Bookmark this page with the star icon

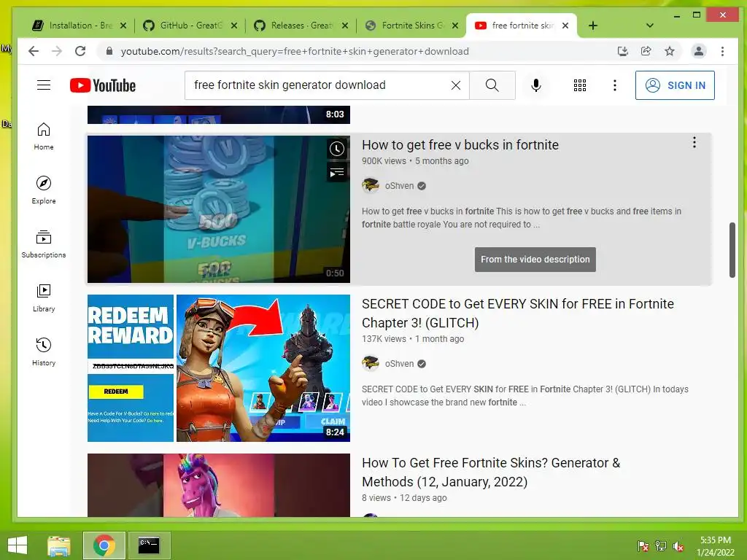[670, 52]
